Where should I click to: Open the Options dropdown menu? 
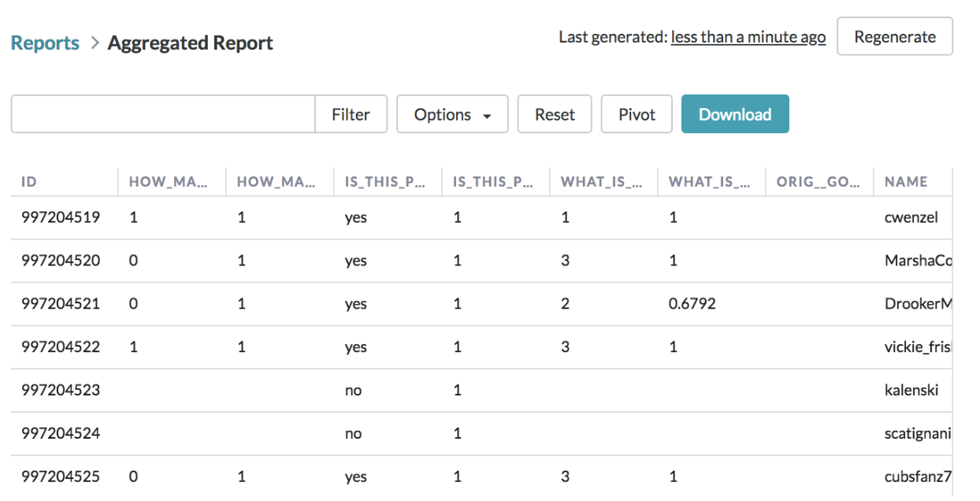coord(452,114)
